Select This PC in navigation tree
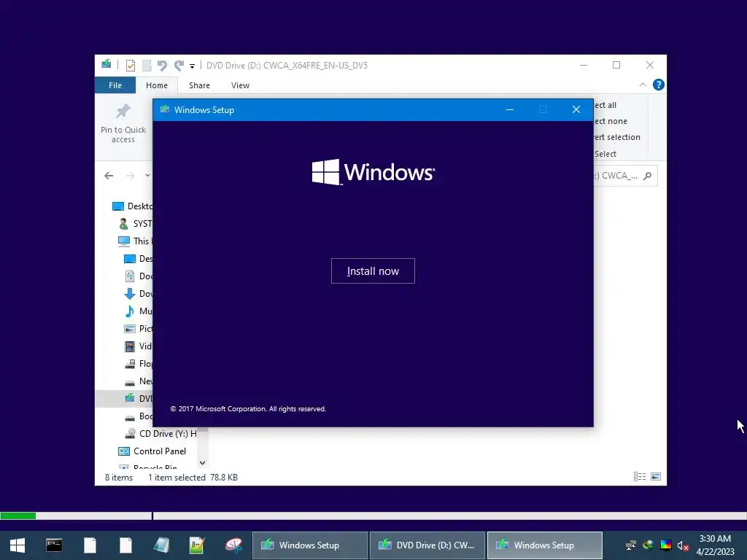The height and width of the screenshot is (560, 747). click(135, 241)
